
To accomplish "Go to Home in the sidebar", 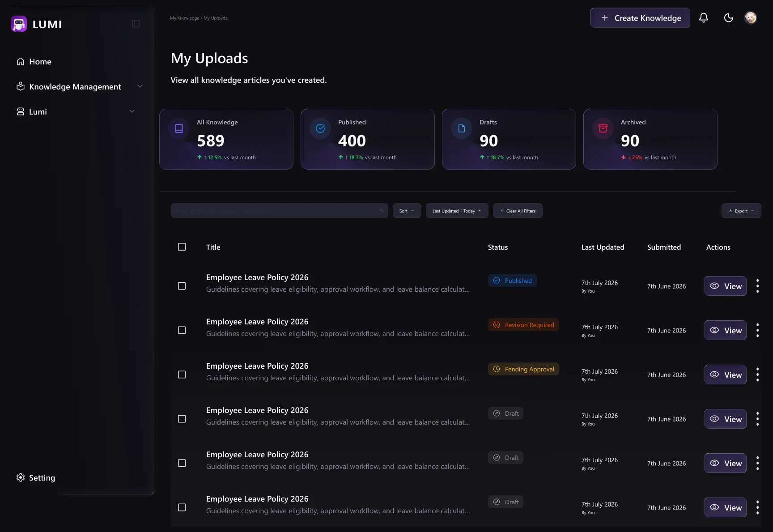I will (x=34, y=62).
